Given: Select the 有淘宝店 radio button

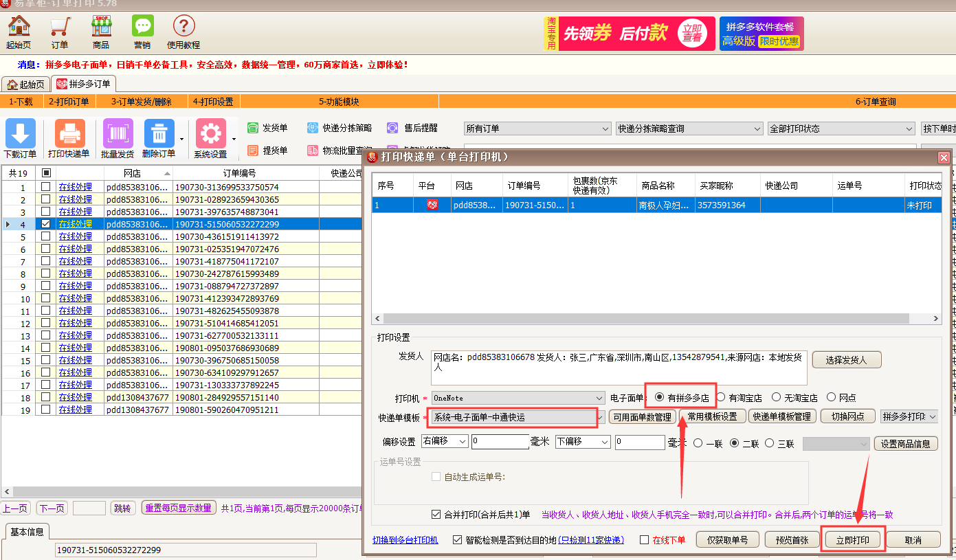Looking at the screenshot, I should coord(721,397).
